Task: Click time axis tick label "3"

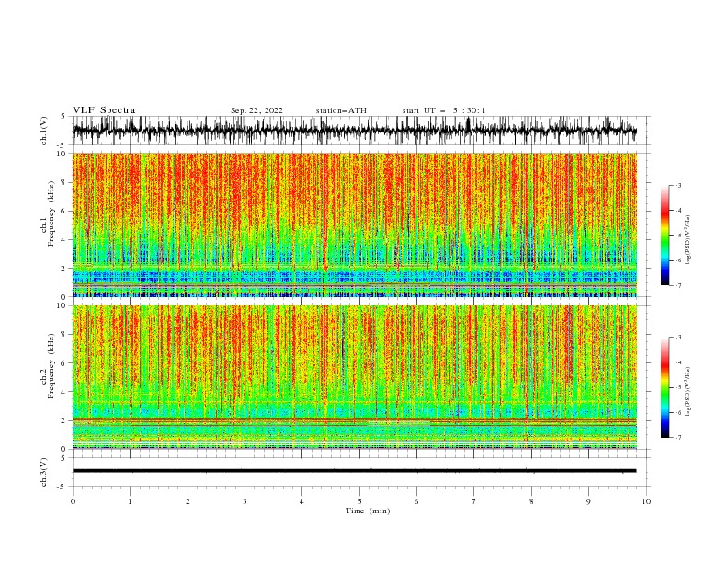Action: pos(245,501)
